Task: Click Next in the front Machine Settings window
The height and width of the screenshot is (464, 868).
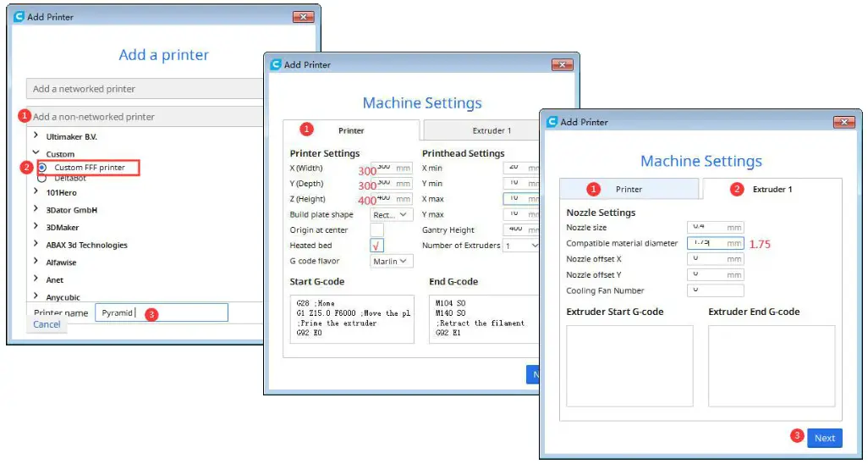Action: (x=825, y=438)
